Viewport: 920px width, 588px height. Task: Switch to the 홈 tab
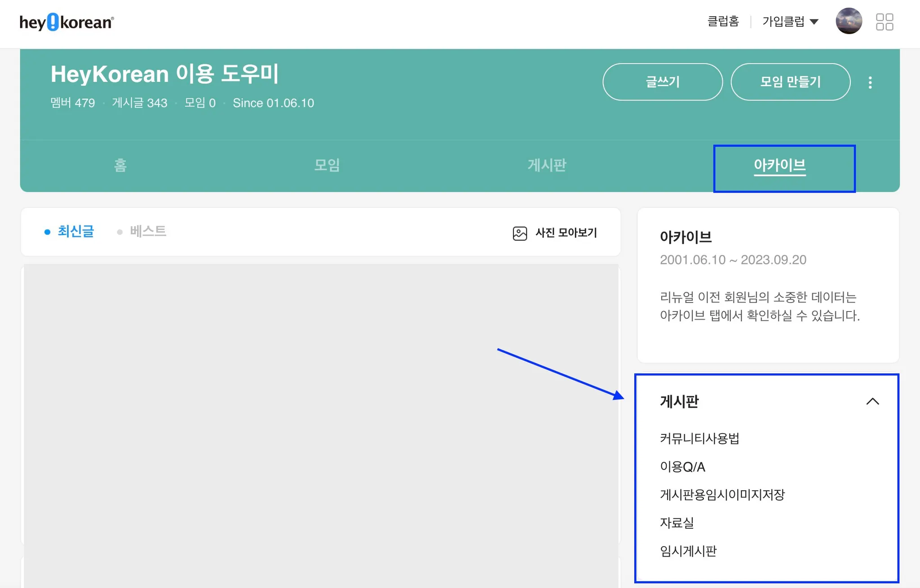point(120,165)
